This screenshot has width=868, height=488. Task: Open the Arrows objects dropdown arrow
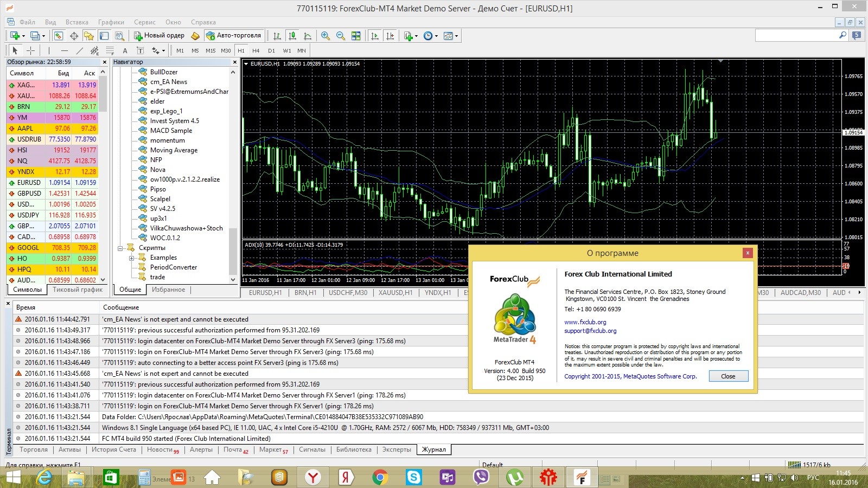(x=163, y=51)
